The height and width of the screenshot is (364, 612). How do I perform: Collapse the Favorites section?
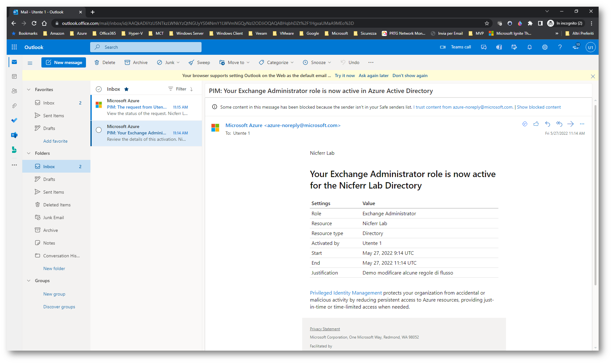click(29, 89)
